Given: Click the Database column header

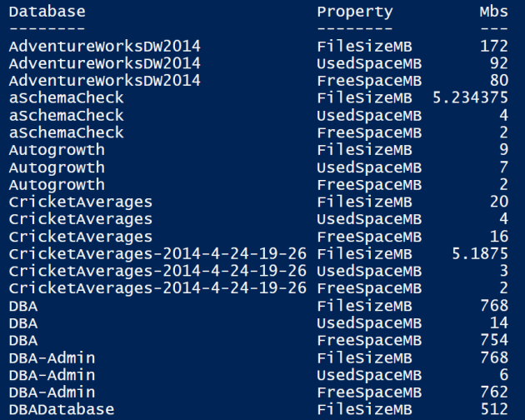Looking at the screenshot, I should click(47, 12).
